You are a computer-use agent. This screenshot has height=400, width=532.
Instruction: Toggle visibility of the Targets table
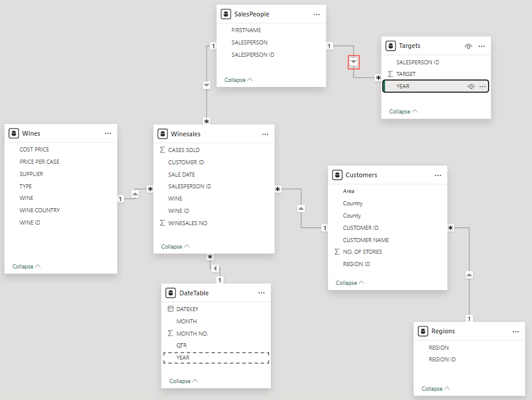[468, 46]
